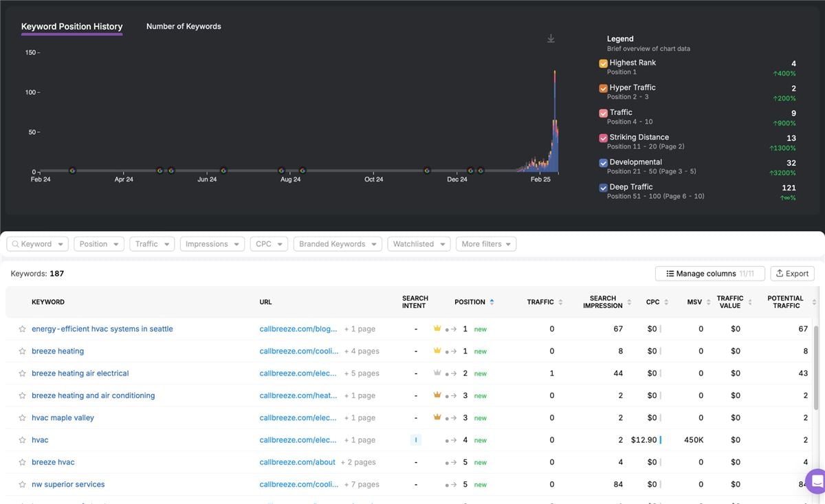
Task: Switch to Keyword Position History tab
Action: pos(71,26)
